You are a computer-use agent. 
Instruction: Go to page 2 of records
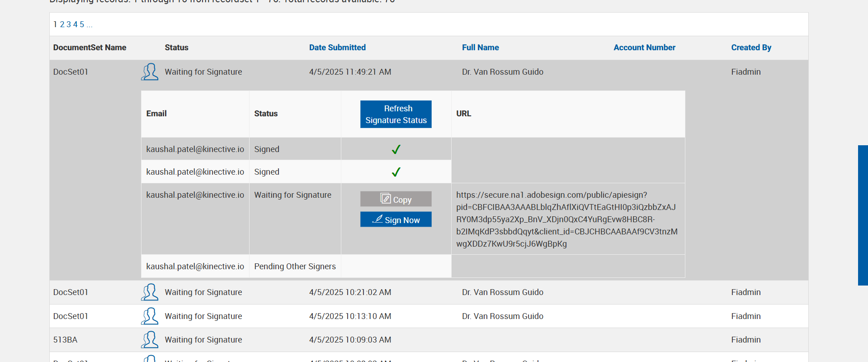point(62,24)
